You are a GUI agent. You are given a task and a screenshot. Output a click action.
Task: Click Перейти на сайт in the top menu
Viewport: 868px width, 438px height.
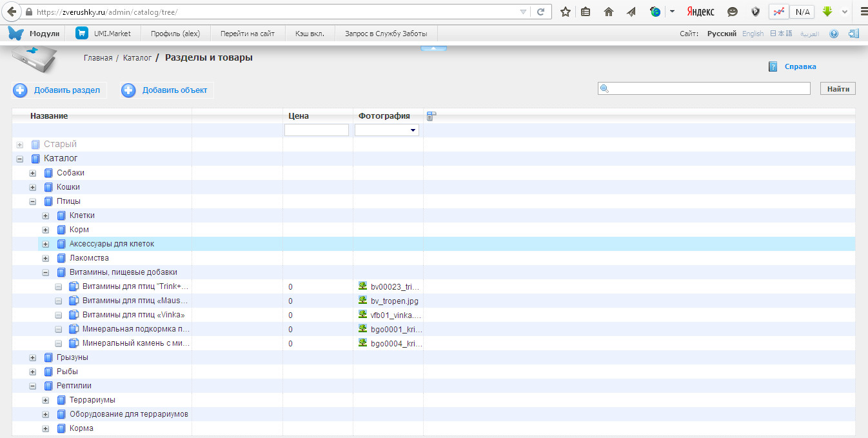[x=248, y=34]
